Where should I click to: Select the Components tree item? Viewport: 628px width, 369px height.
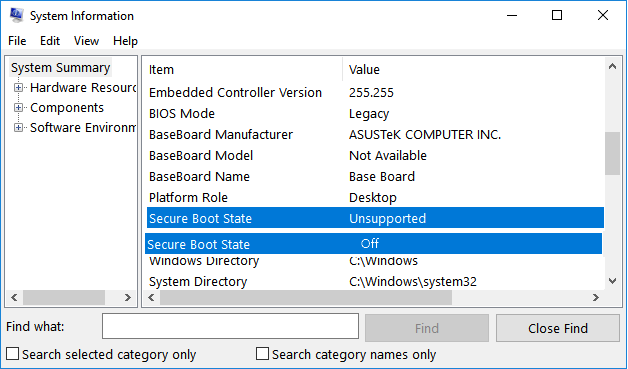pyautogui.click(x=67, y=107)
